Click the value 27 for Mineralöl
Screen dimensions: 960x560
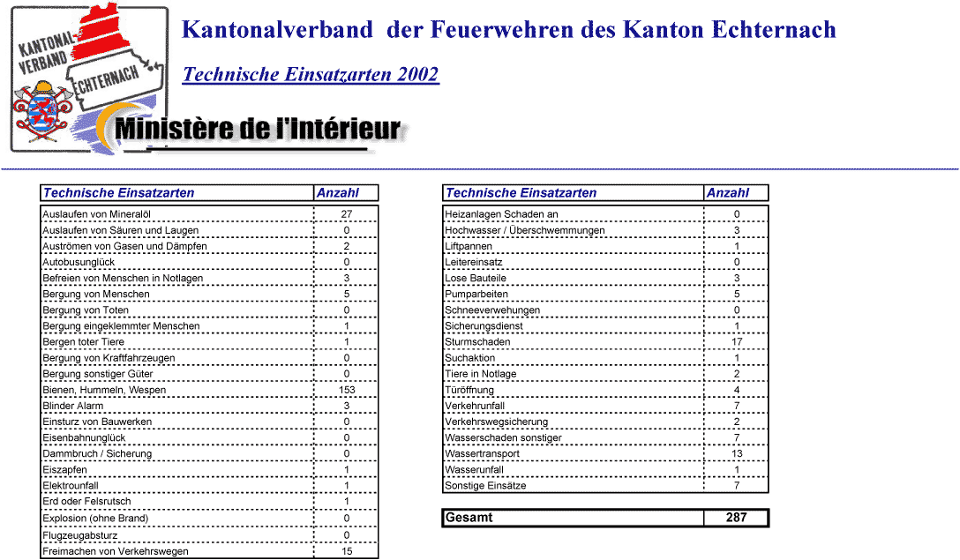point(347,214)
